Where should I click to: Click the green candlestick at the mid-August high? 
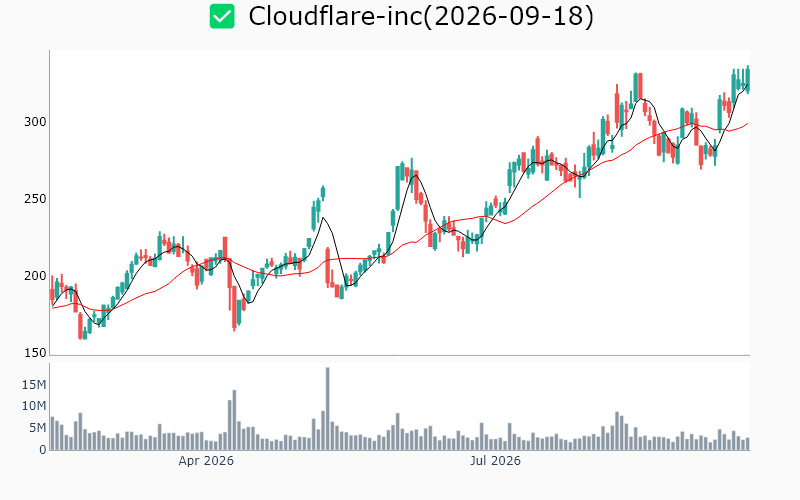click(636, 87)
